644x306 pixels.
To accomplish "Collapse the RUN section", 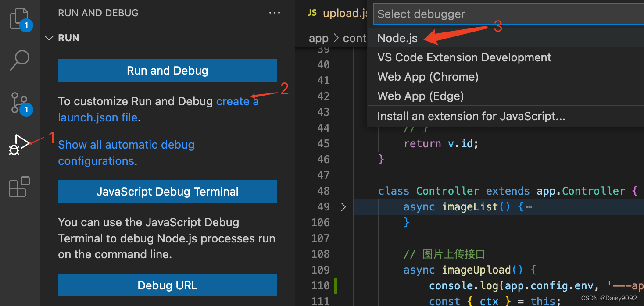I will [49, 38].
